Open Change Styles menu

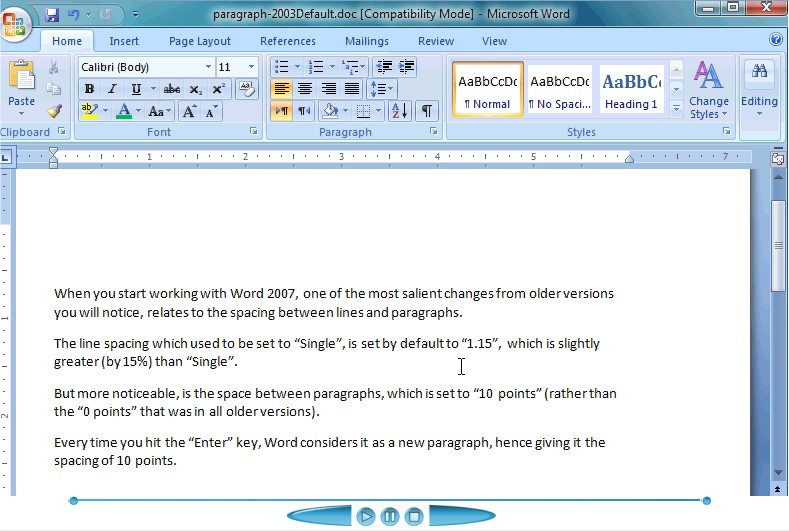708,90
